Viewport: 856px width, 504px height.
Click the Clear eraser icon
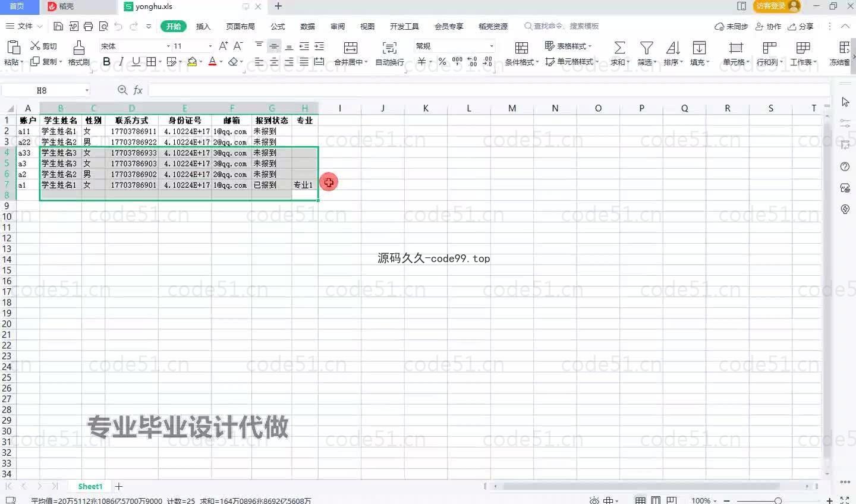(x=233, y=61)
